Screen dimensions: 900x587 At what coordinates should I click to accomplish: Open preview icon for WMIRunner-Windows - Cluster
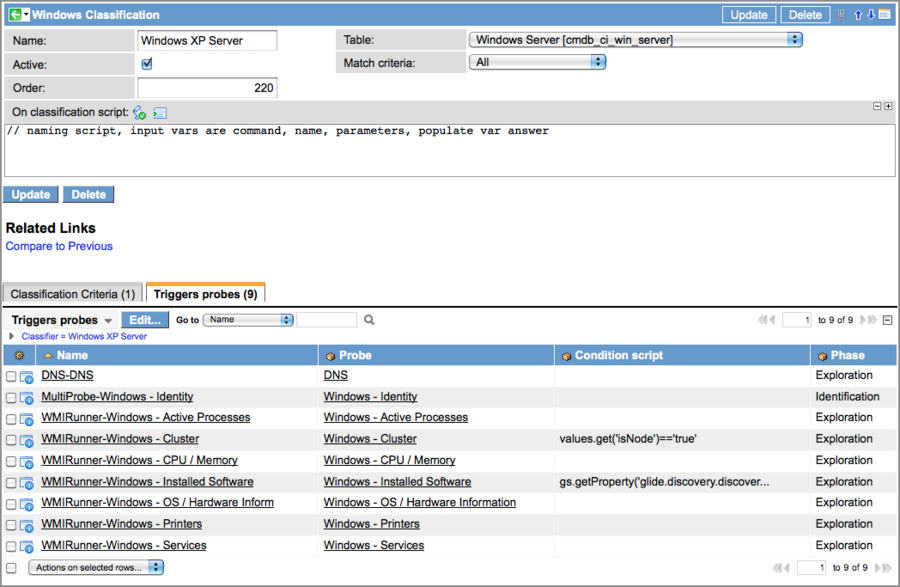26,441
